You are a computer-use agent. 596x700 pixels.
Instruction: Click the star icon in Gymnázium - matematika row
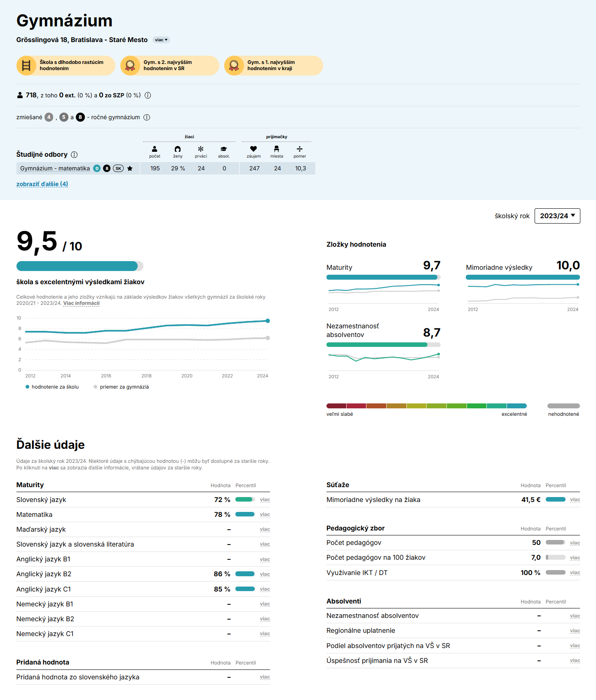(130, 168)
